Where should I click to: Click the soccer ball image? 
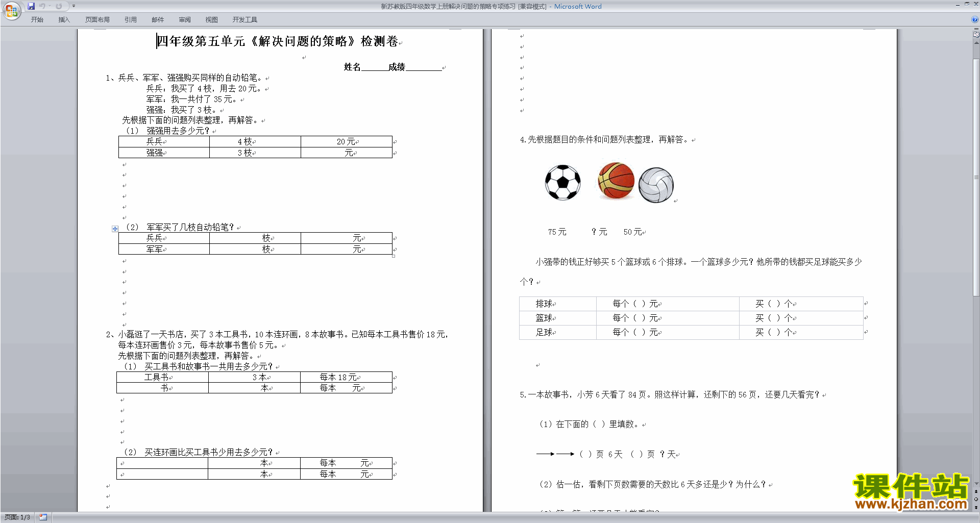[x=563, y=182]
